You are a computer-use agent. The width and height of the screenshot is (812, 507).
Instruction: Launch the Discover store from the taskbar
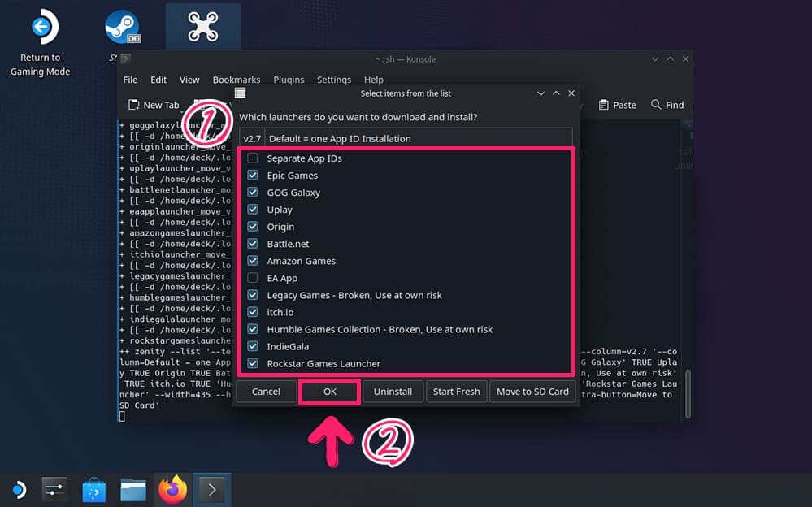[93, 489]
